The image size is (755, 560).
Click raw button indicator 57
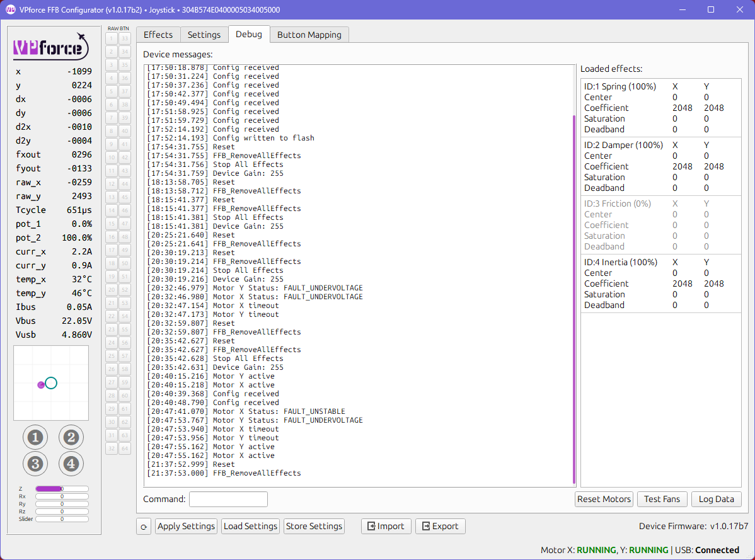[x=125, y=356]
